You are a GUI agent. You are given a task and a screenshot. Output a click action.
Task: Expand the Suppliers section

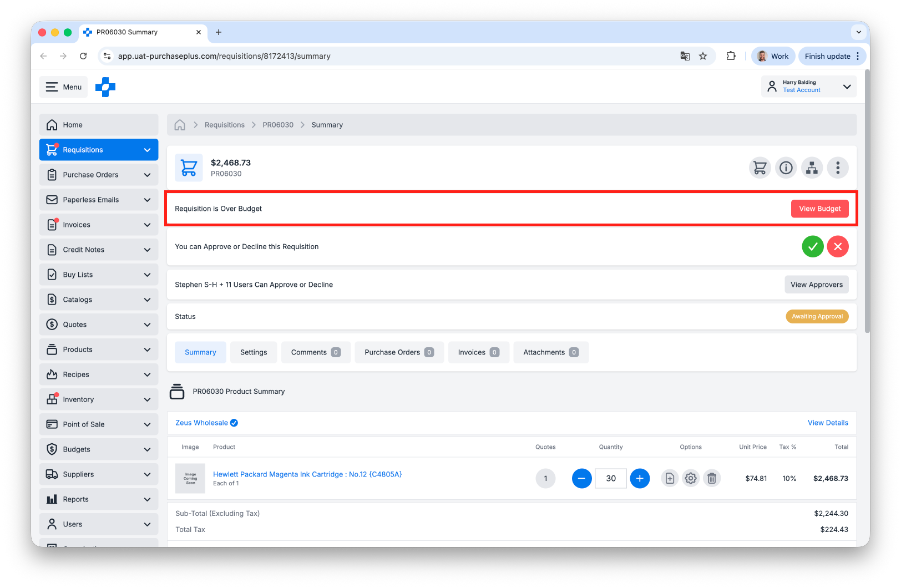99,474
